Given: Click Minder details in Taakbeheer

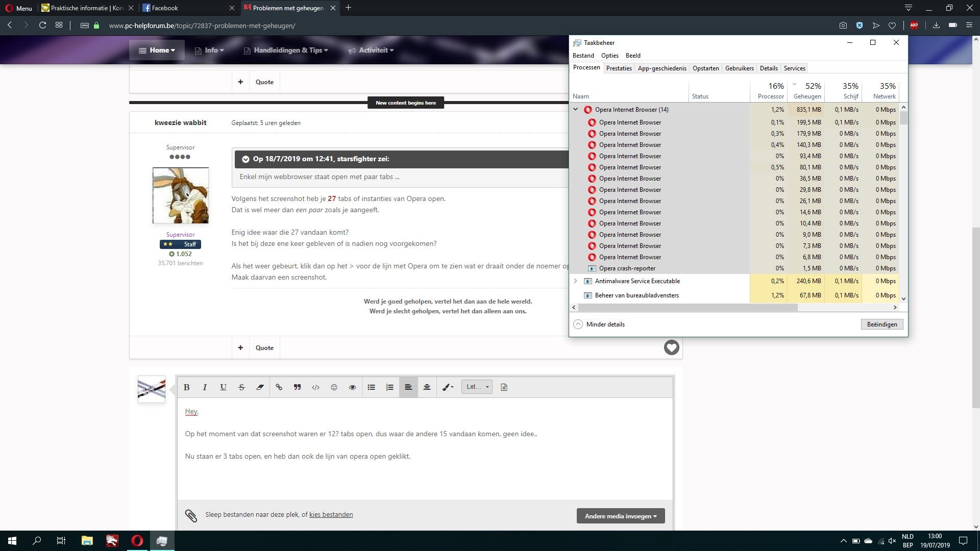Looking at the screenshot, I should pyautogui.click(x=599, y=324).
